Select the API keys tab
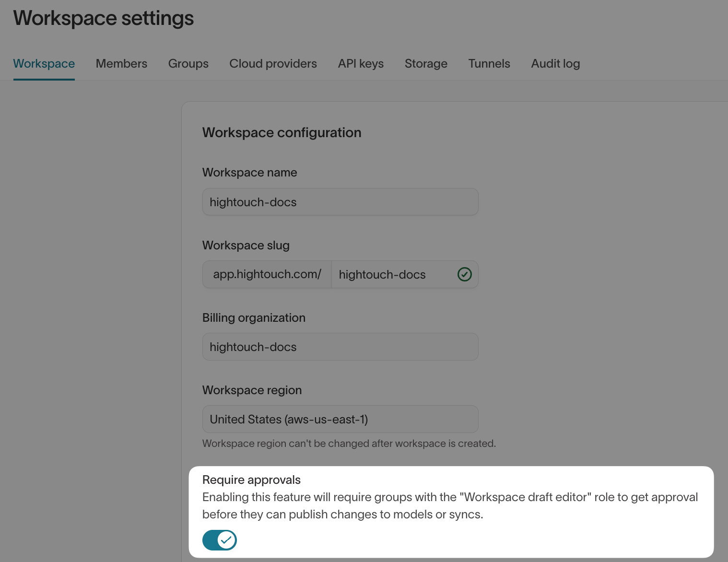The image size is (728, 562). click(x=361, y=64)
